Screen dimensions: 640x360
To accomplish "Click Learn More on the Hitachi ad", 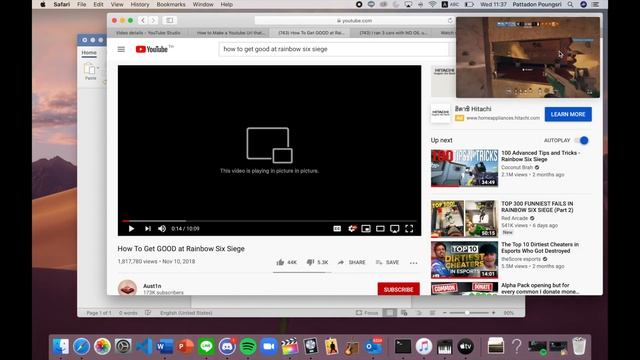I will [568, 114].
